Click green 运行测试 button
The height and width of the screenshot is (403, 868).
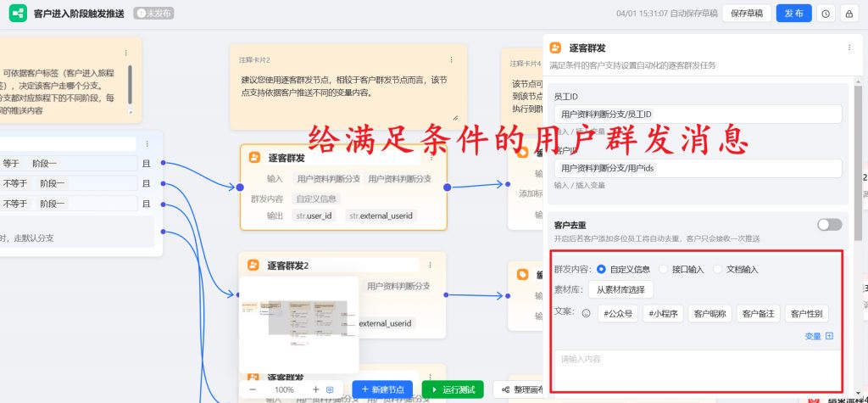coord(453,389)
